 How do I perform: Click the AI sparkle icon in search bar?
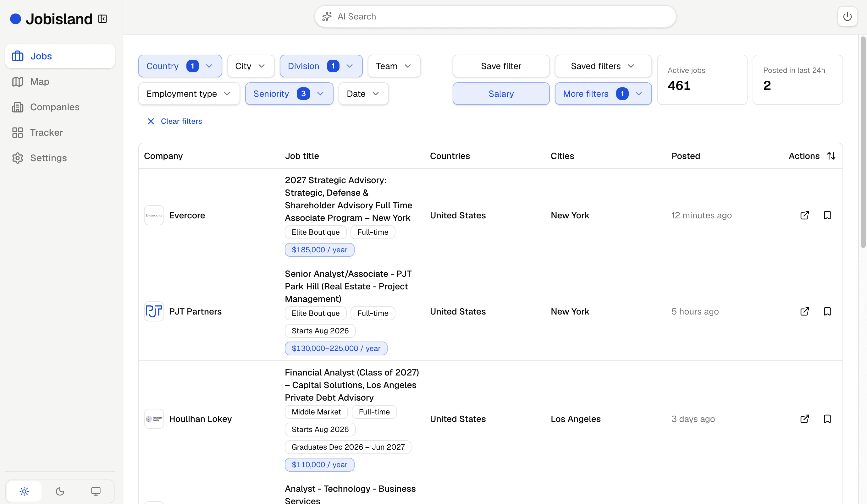pos(327,17)
